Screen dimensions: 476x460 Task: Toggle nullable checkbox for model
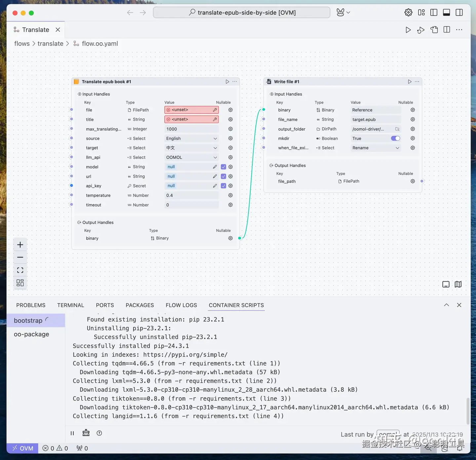223,167
